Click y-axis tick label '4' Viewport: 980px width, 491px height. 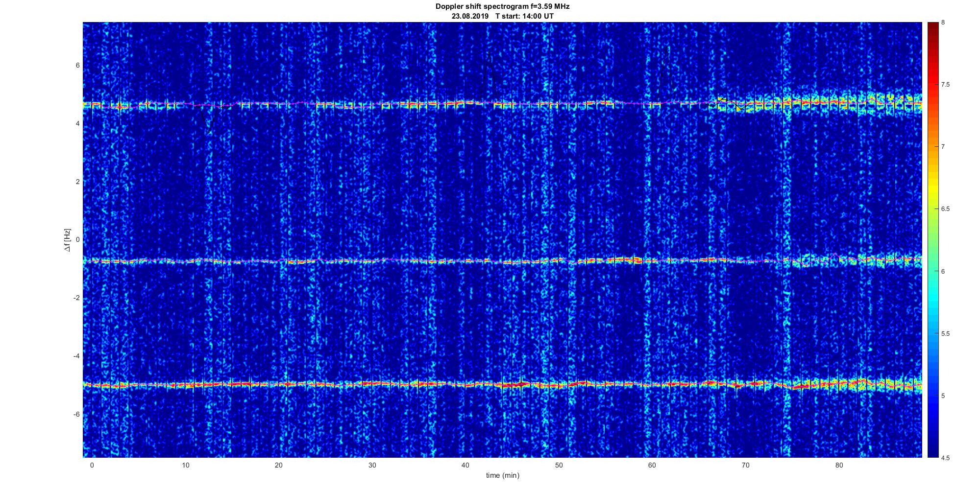tap(78, 123)
